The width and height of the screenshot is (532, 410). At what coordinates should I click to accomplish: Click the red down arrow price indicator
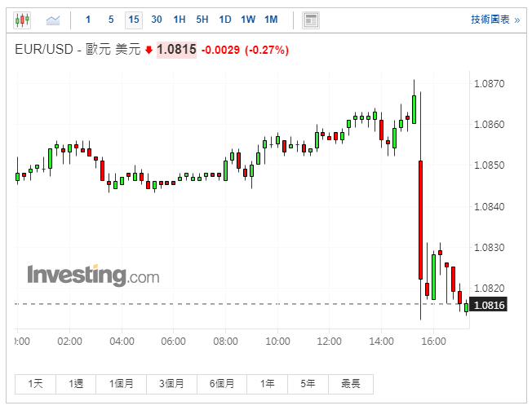149,51
